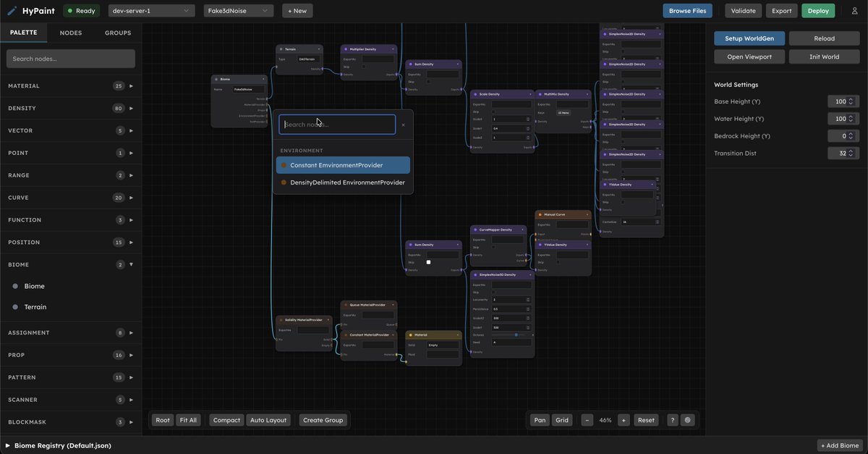Collapse the Queue MaterialProvider node arrow

393,305
